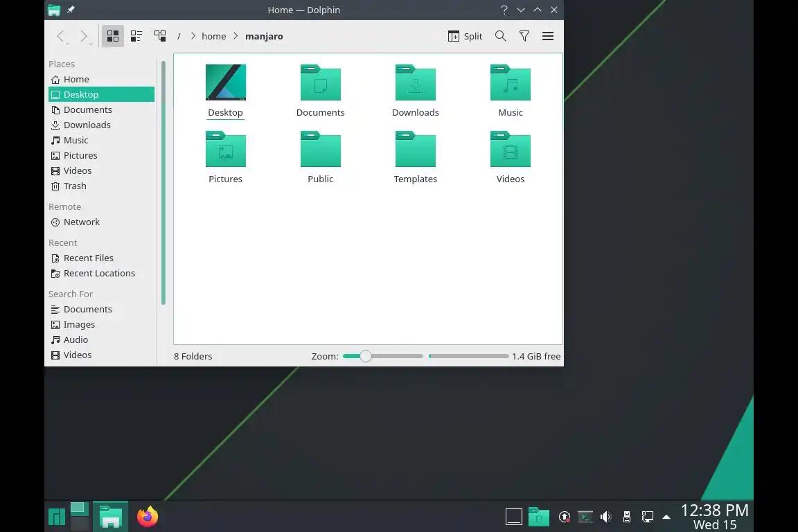
Task: Search for Images in sidebar
Action: pos(101,325)
